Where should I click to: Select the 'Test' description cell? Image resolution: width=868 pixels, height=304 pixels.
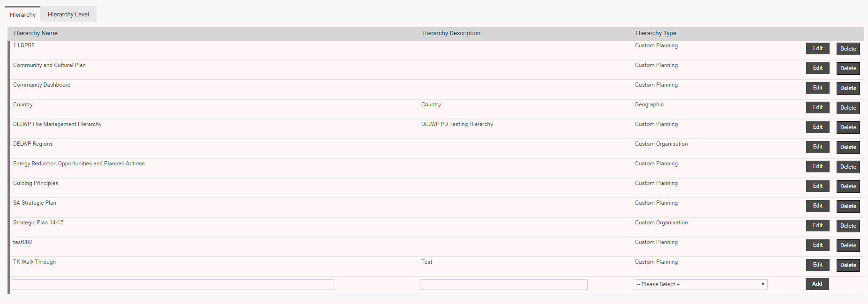427,262
